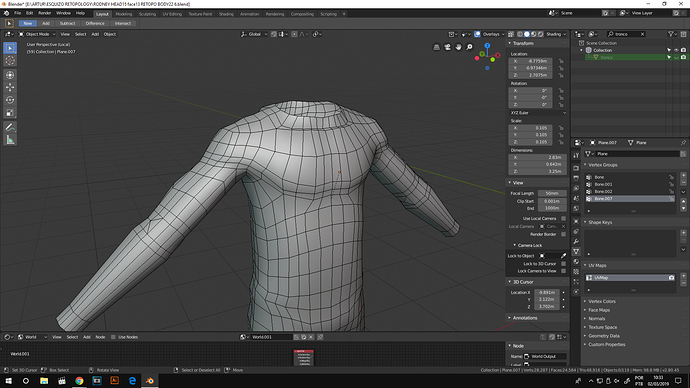This screenshot has height=388, width=690.
Task: Enable solid viewport shading
Action: [x=527, y=34]
